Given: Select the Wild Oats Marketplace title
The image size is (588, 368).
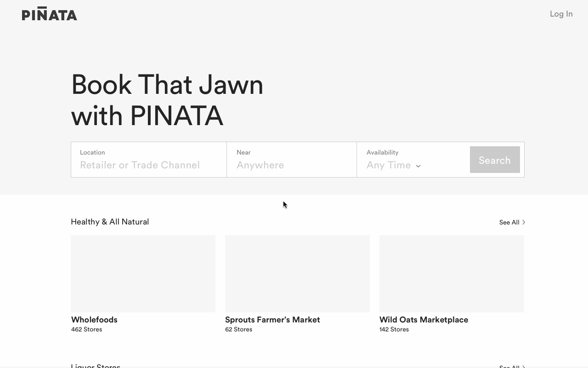Looking at the screenshot, I should [424, 320].
